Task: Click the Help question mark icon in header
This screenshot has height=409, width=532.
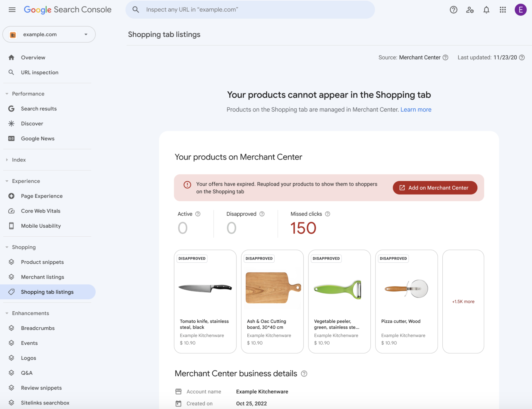Action: tap(453, 10)
